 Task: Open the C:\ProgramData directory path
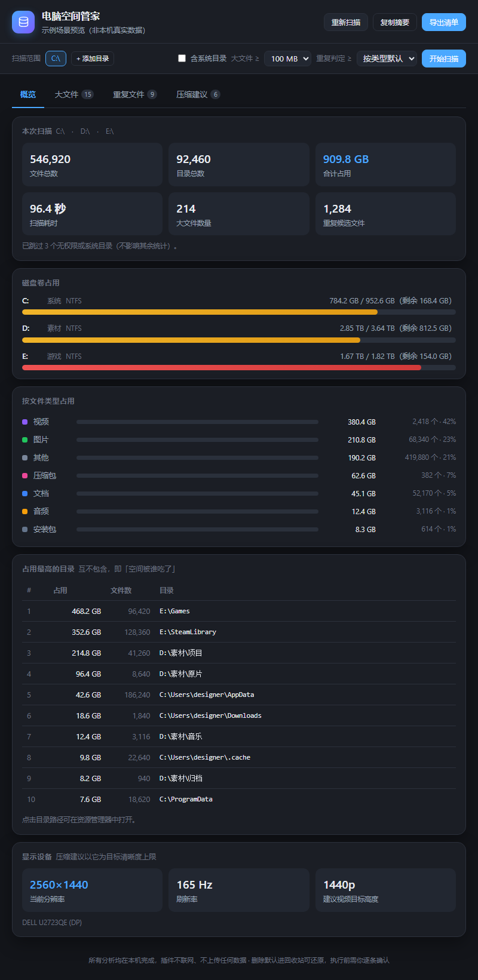pos(186,799)
